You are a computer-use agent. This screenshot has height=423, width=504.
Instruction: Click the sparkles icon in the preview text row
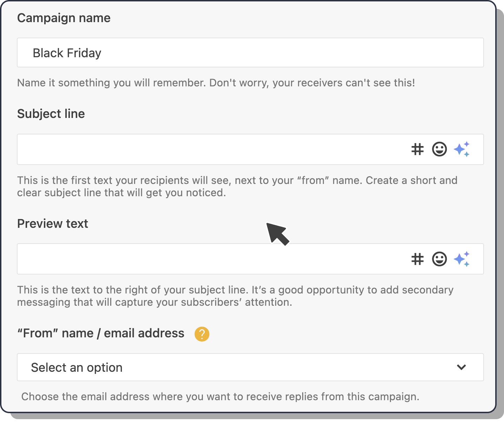(x=462, y=259)
